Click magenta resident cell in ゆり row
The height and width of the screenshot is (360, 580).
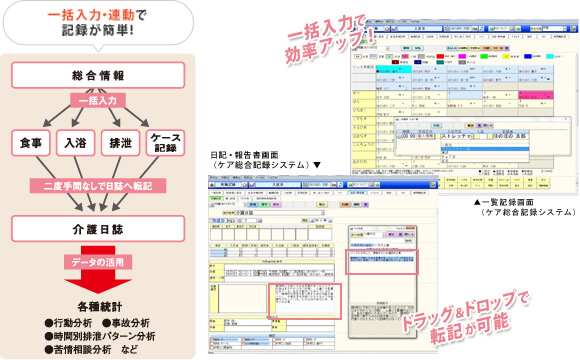tap(536, 95)
